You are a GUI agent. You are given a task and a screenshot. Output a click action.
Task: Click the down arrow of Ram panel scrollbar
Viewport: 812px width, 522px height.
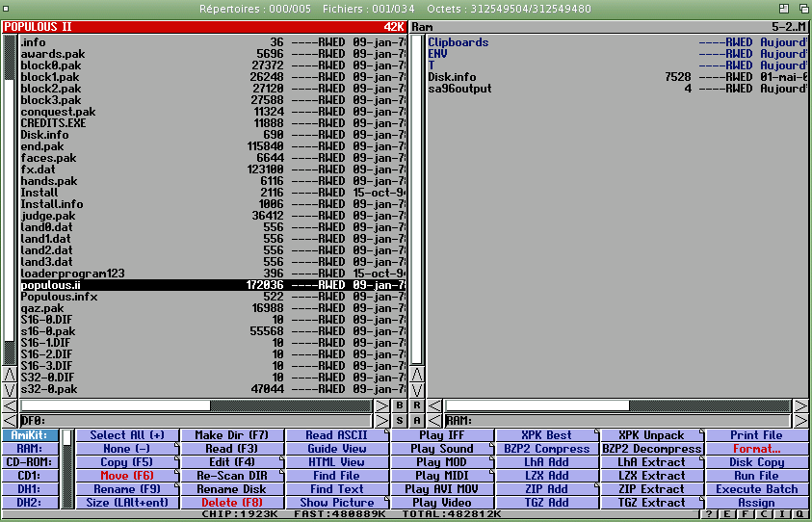417,389
